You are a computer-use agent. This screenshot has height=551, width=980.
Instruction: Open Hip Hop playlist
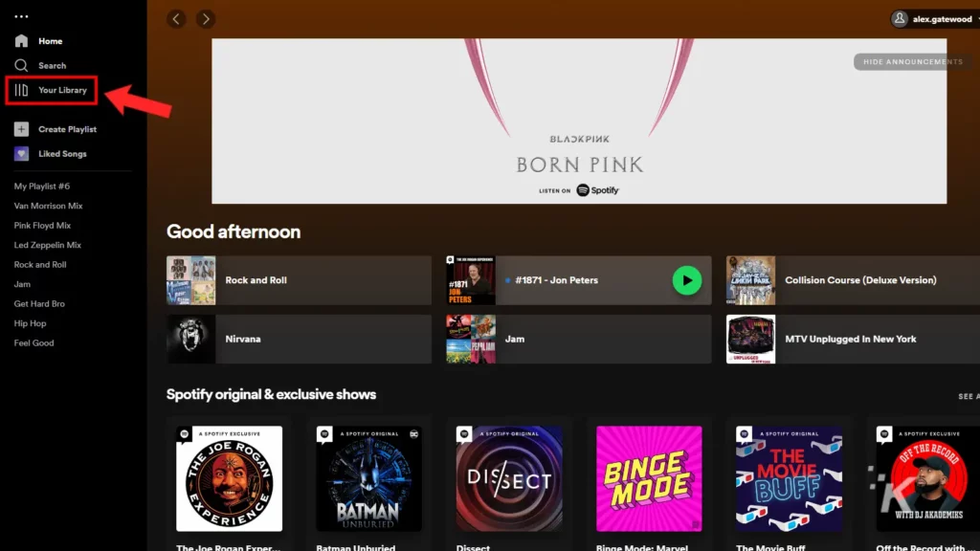[x=30, y=323]
